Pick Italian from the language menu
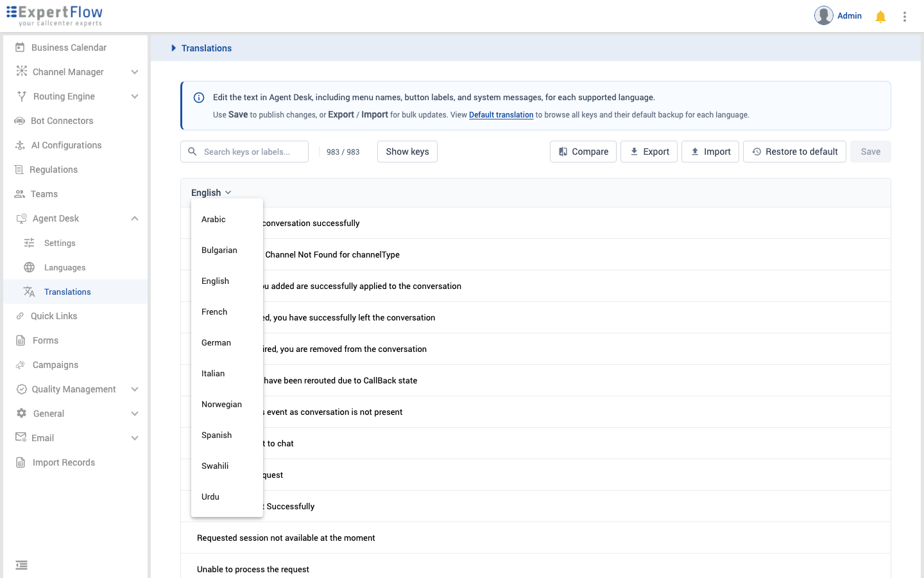Viewport: 924px width, 578px height. (x=227, y=374)
